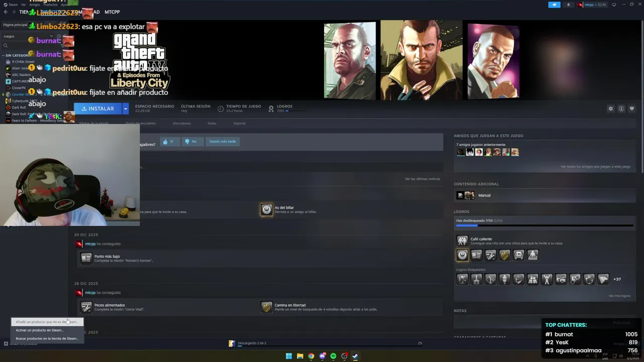The height and width of the screenshot is (362, 644).
Task: Select Activar un producto en Steam
Action: pyautogui.click(x=47, y=330)
